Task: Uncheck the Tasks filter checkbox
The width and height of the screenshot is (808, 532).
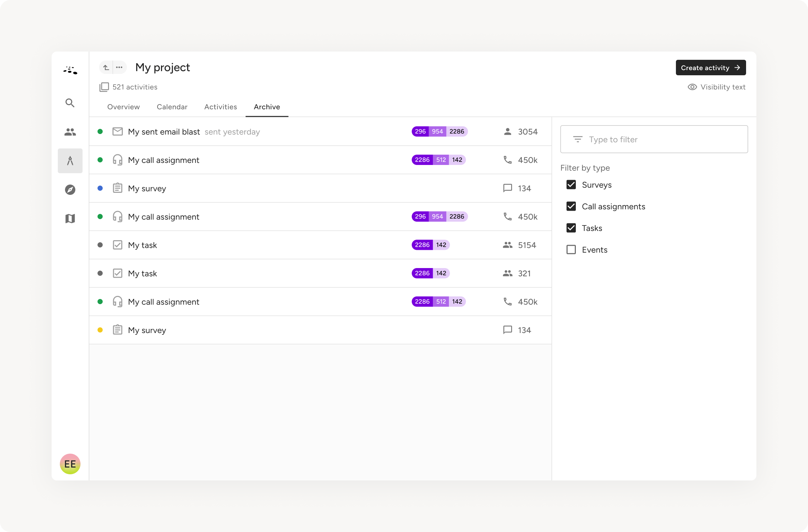Action: [571, 228]
